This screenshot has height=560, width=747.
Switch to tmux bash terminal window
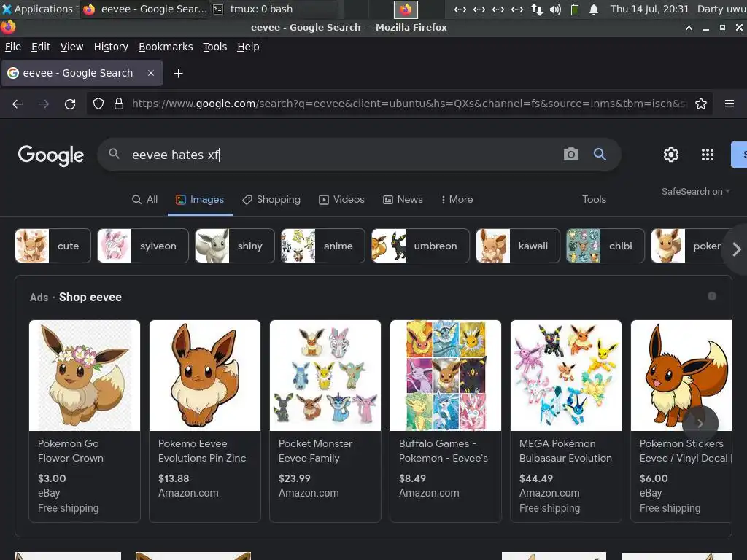[x=274, y=9]
